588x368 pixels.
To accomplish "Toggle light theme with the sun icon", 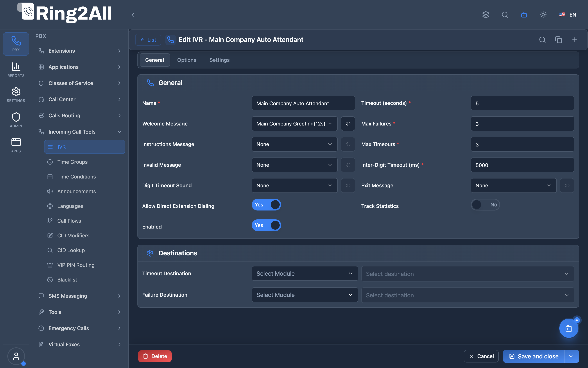I will (543, 15).
